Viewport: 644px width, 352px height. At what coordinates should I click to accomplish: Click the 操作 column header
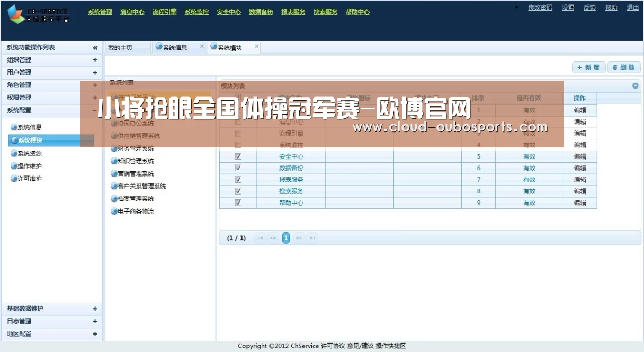580,98
